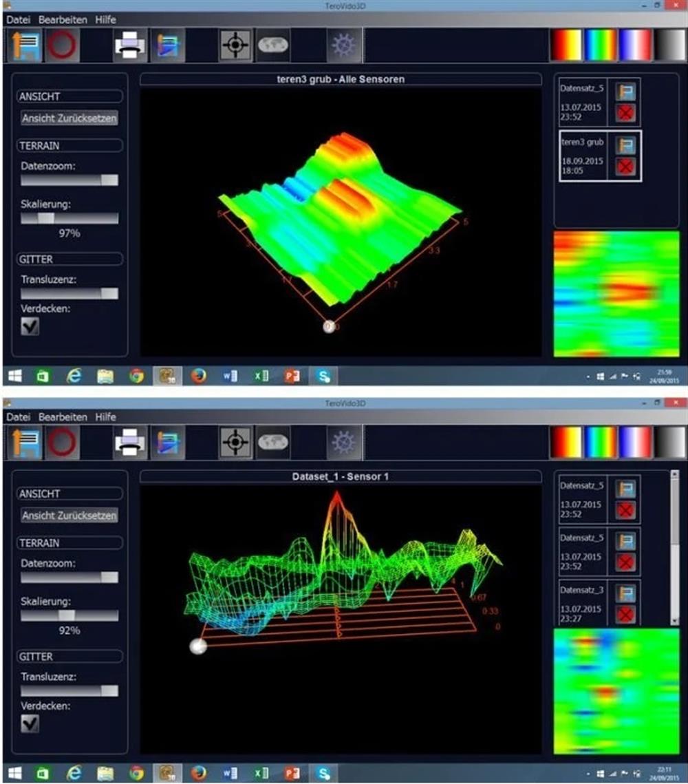Delete the teren3 grub dataset with red X
The width and height of the screenshot is (688, 784).
point(625,167)
